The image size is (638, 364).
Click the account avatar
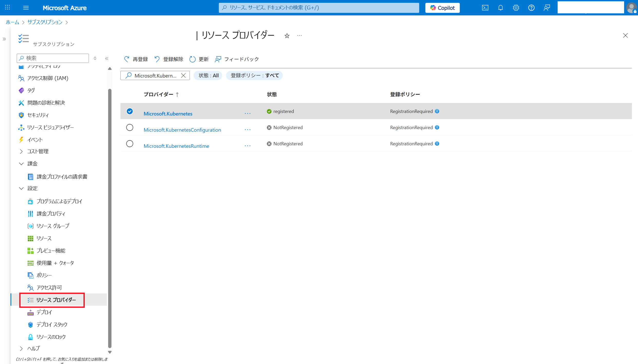pyautogui.click(x=632, y=8)
